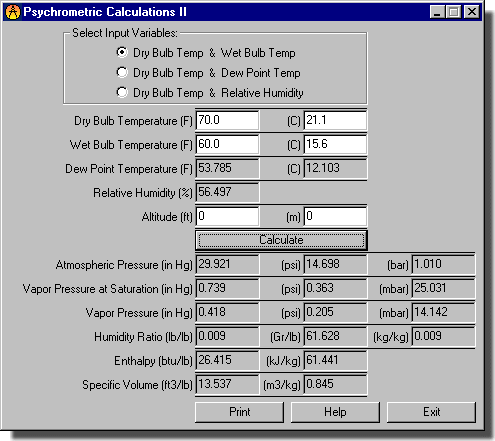Click the Calculate button
The width and height of the screenshot is (495, 441).
(281, 240)
